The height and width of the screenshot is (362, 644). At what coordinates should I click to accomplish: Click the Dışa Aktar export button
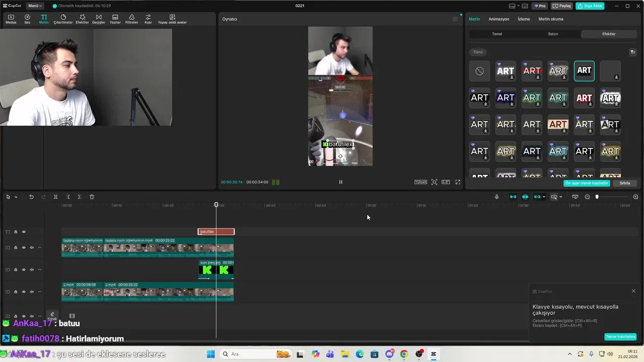(590, 6)
